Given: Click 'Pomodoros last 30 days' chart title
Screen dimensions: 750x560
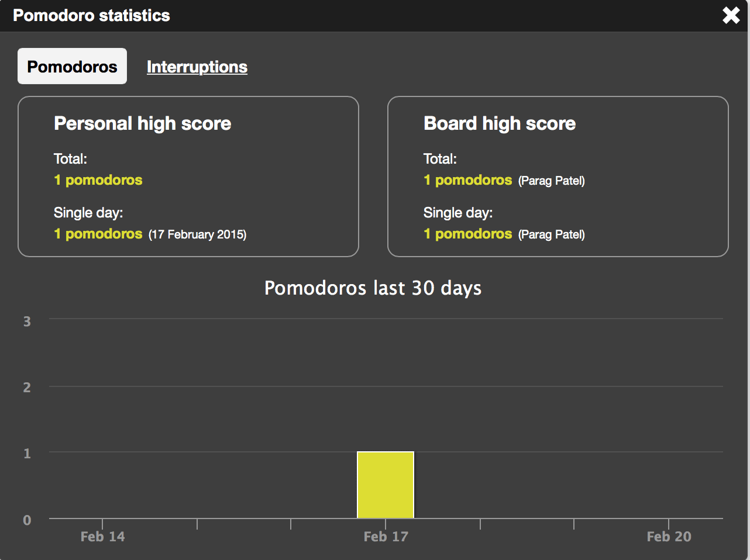Looking at the screenshot, I should click(373, 288).
